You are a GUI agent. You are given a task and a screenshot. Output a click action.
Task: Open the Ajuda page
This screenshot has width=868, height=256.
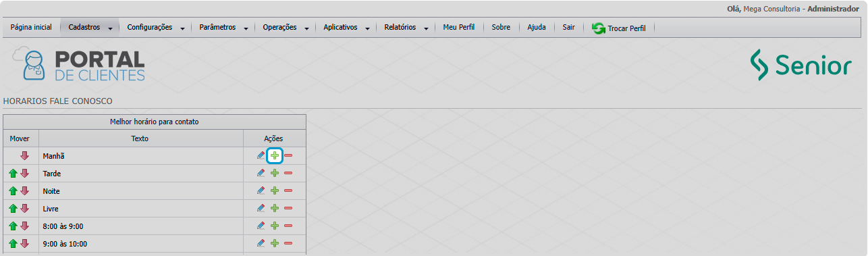(x=537, y=28)
